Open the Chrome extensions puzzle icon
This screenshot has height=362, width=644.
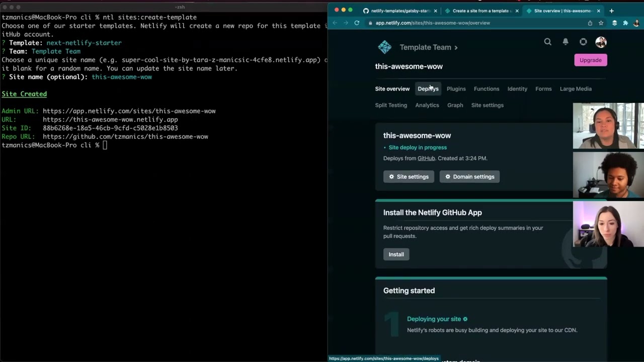(625, 23)
